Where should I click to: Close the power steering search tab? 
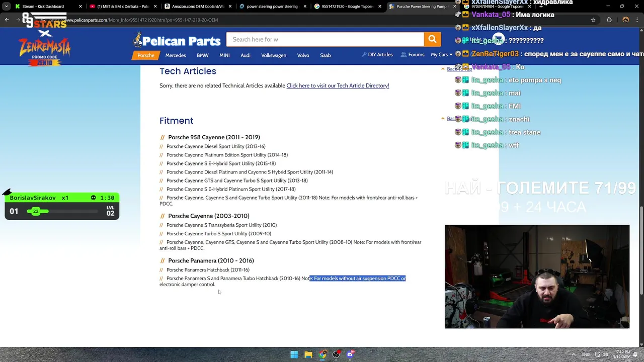(304, 7)
